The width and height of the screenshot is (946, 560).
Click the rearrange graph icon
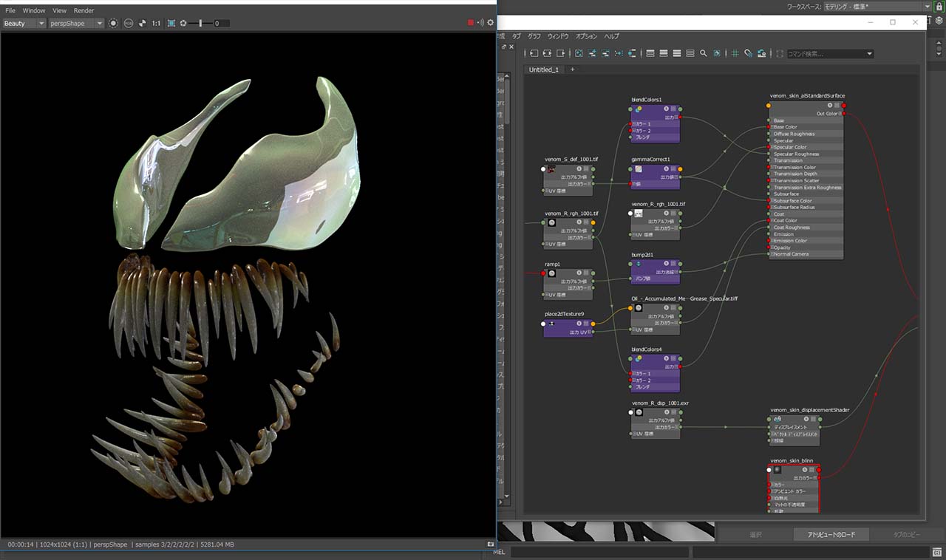(619, 53)
